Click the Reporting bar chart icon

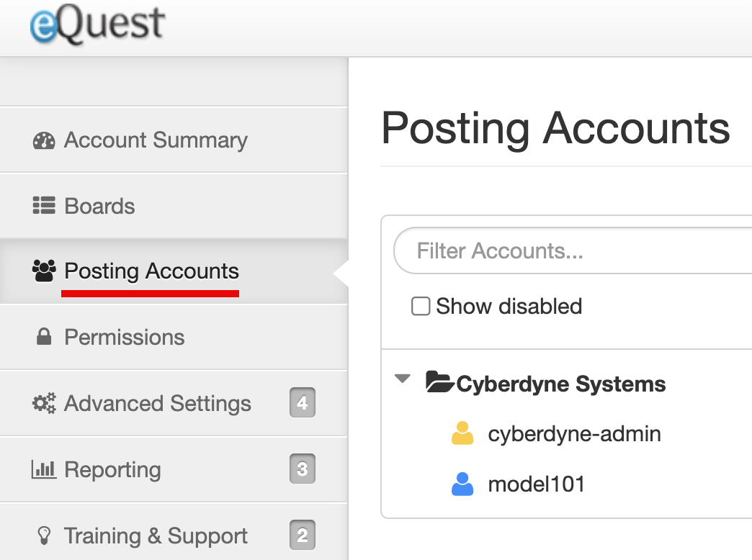(44, 469)
